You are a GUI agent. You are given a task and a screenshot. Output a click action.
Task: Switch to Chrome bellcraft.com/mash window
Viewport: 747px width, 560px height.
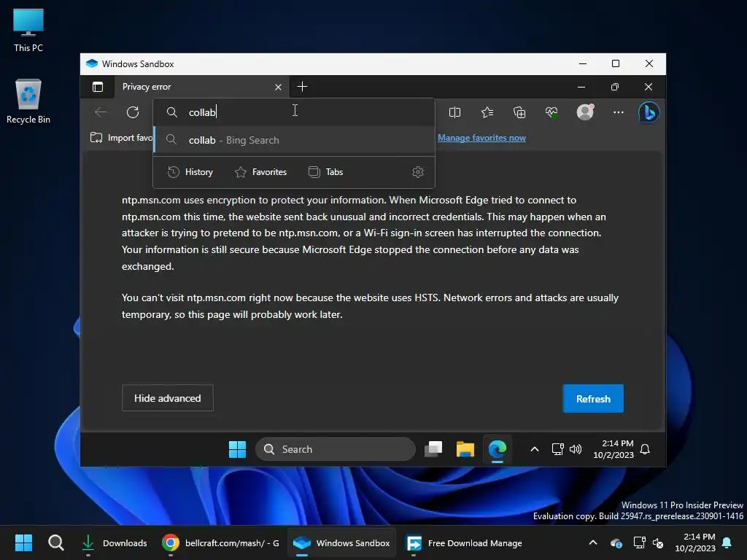tap(220, 542)
